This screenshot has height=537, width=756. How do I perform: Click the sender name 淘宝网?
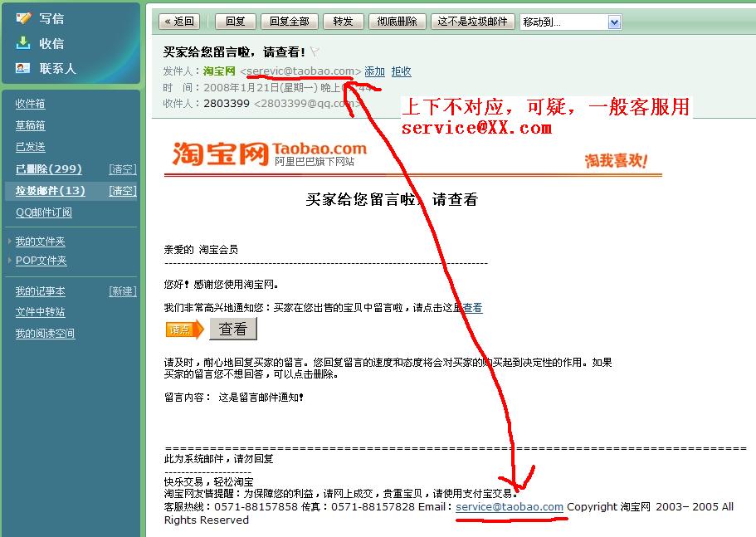click(219, 71)
